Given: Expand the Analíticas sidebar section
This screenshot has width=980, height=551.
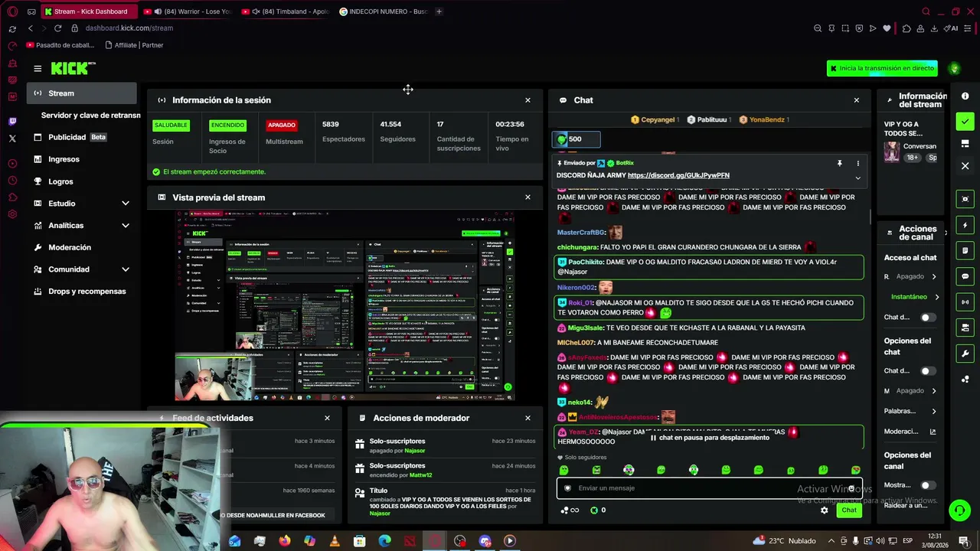Looking at the screenshot, I should pyautogui.click(x=126, y=226).
